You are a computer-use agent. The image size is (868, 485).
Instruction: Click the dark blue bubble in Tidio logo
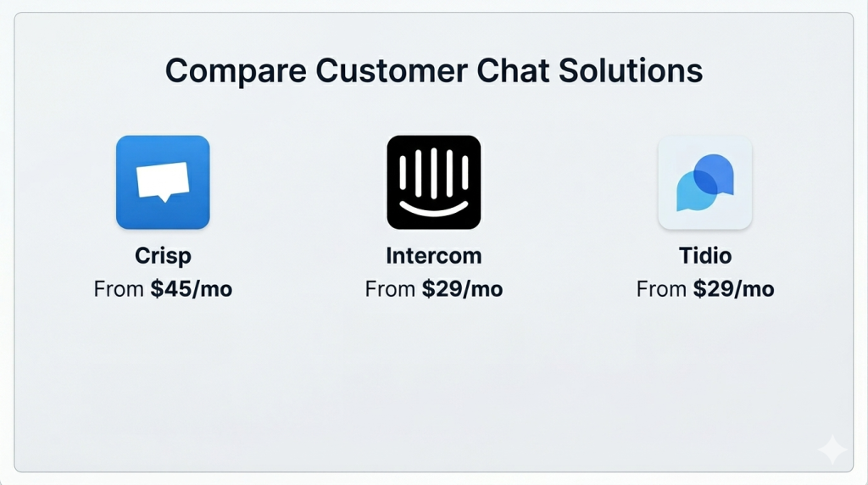tap(715, 174)
